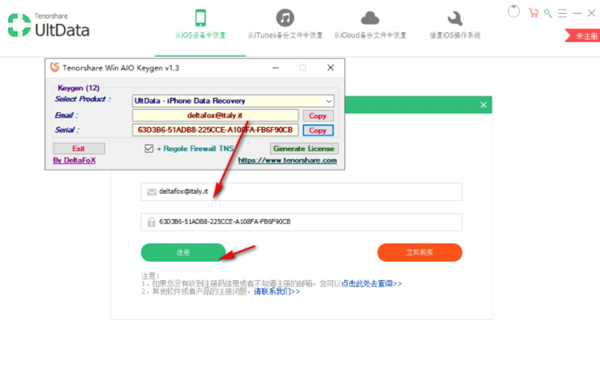This screenshot has height=374, width=600.
Task: Open the hamburger menu in UltData header
Action: 562,13
